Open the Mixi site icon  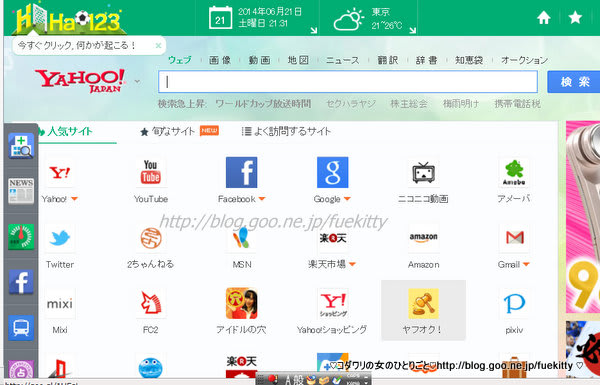(60, 303)
